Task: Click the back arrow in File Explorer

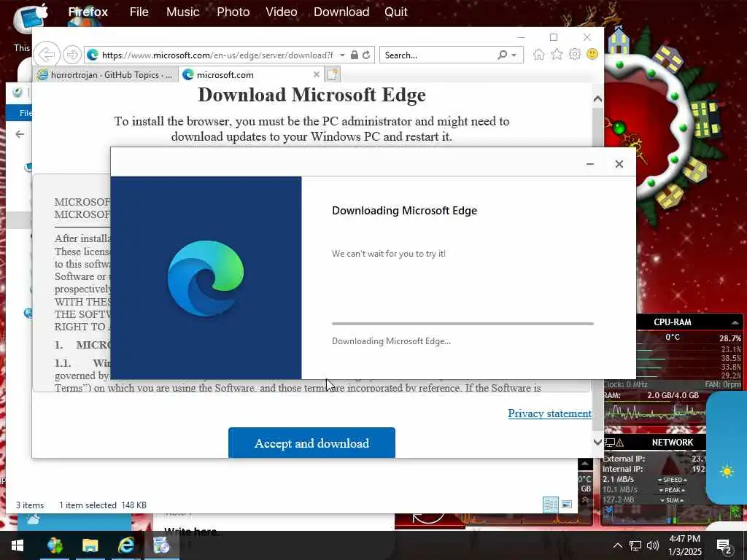Action: coord(20,134)
